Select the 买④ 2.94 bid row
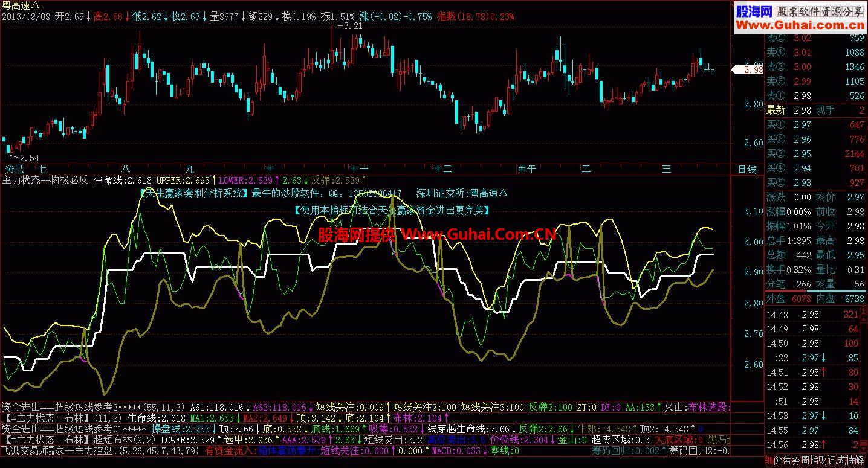 pyautogui.click(x=815, y=168)
